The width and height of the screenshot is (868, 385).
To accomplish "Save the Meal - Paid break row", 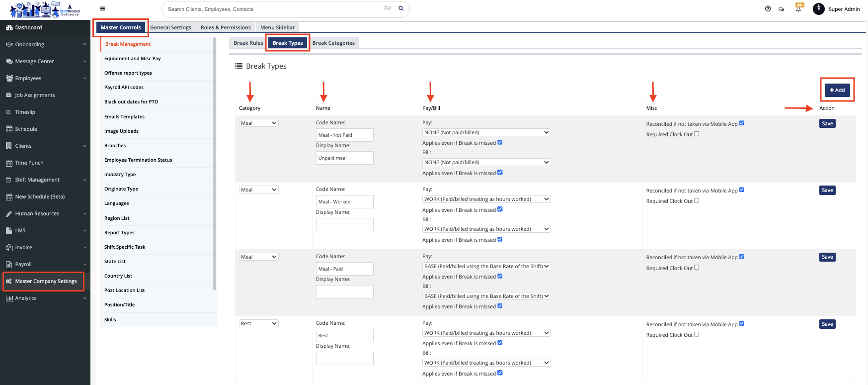I will point(827,257).
